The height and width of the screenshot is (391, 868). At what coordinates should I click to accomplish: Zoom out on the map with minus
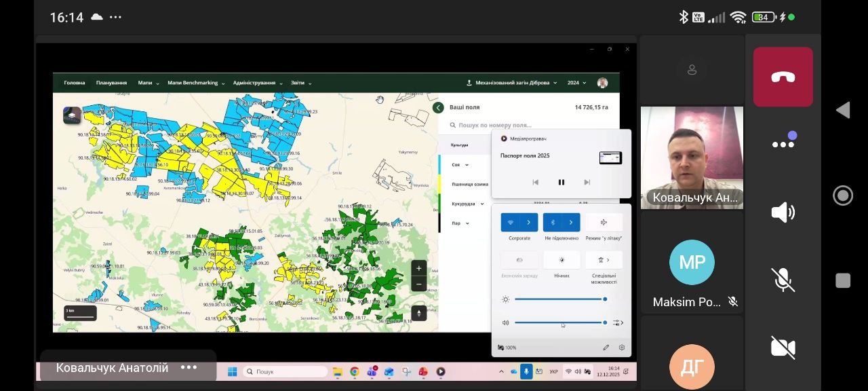418,284
